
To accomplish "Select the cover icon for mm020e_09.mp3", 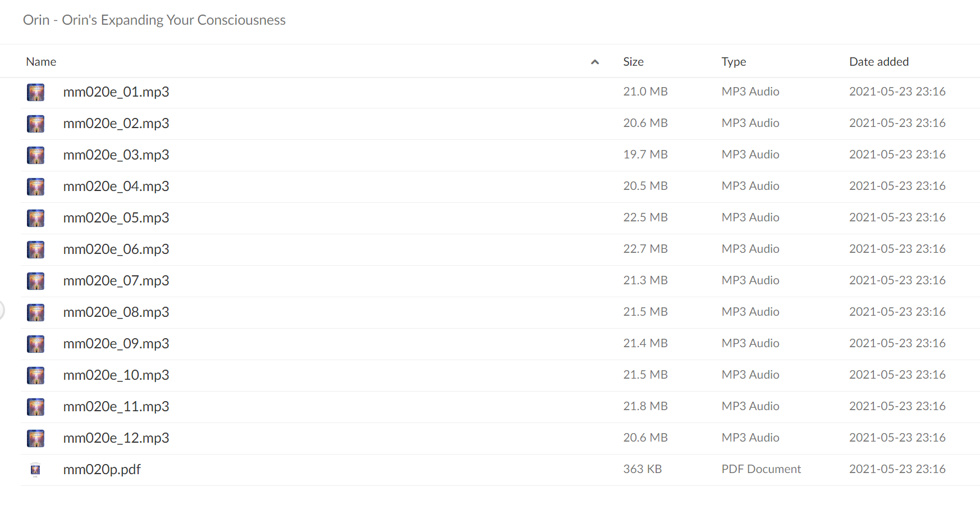I will [x=35, y=344].
